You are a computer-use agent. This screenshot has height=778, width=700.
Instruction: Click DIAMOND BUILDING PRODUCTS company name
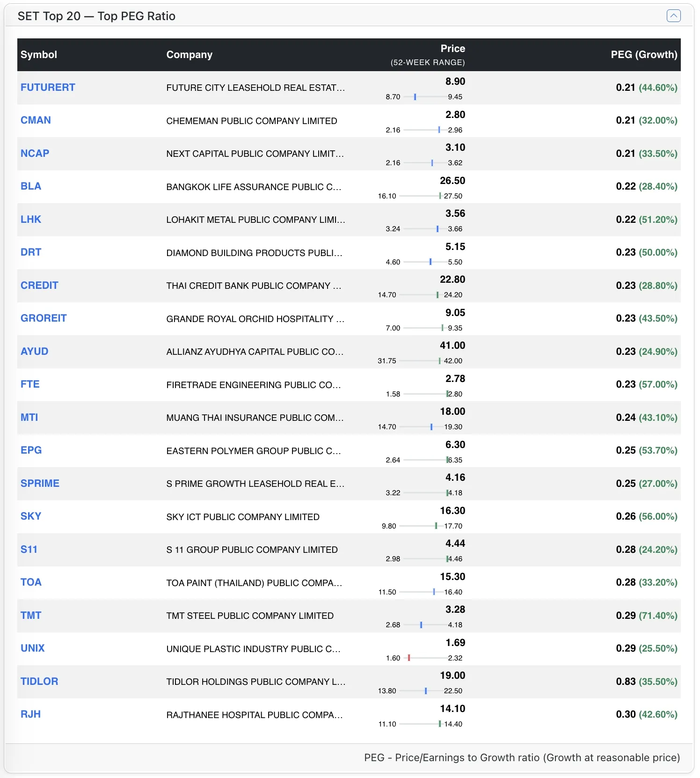click(x=254, y=253)
